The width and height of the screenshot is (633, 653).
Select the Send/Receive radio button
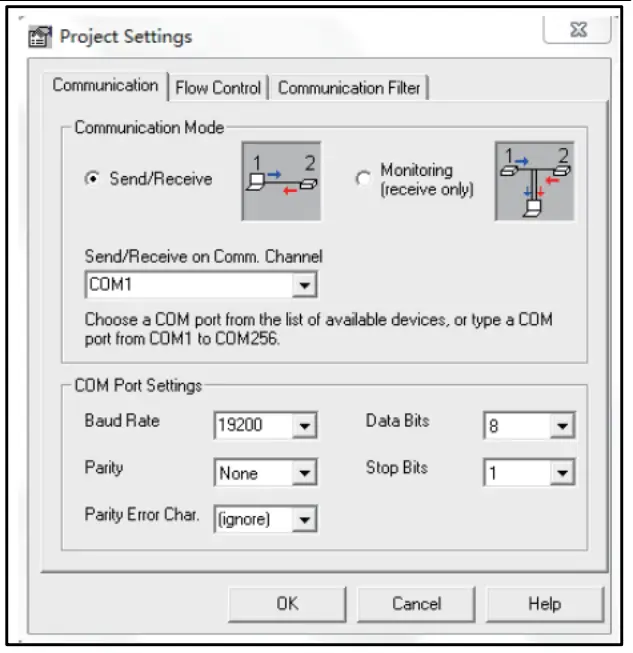point(93,180)
